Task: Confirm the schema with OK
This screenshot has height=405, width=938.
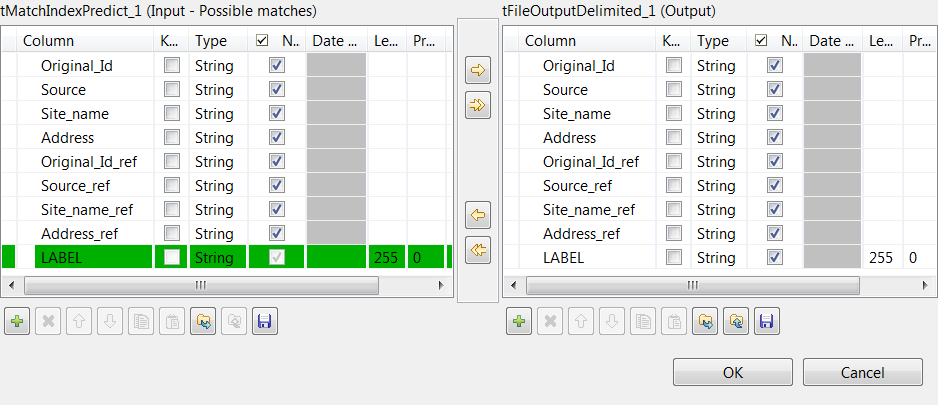Action: [733, 372]
